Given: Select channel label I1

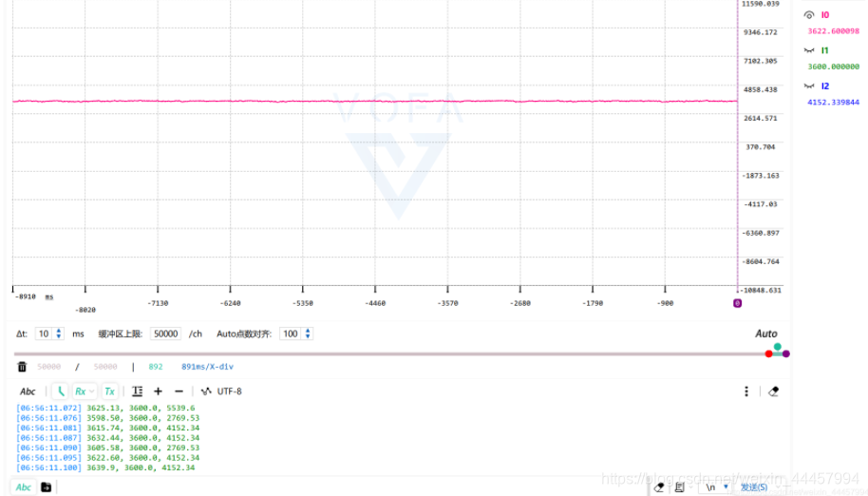Looking at the screenshot, I should point(825,50).
